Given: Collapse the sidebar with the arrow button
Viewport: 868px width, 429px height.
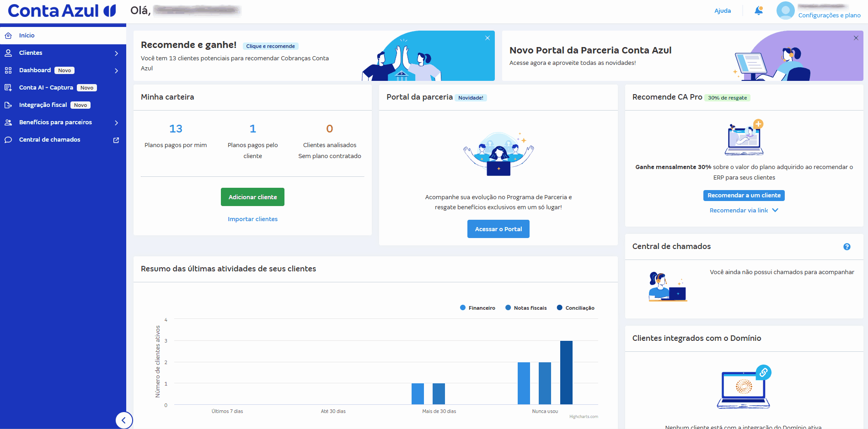Looking at the screenshot, I should (124, 420).
